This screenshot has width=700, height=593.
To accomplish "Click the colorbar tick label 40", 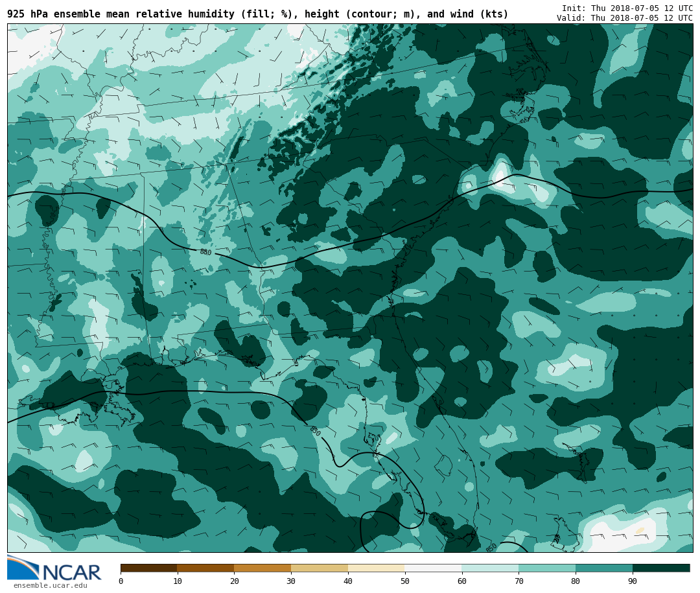I will [348, 581].
